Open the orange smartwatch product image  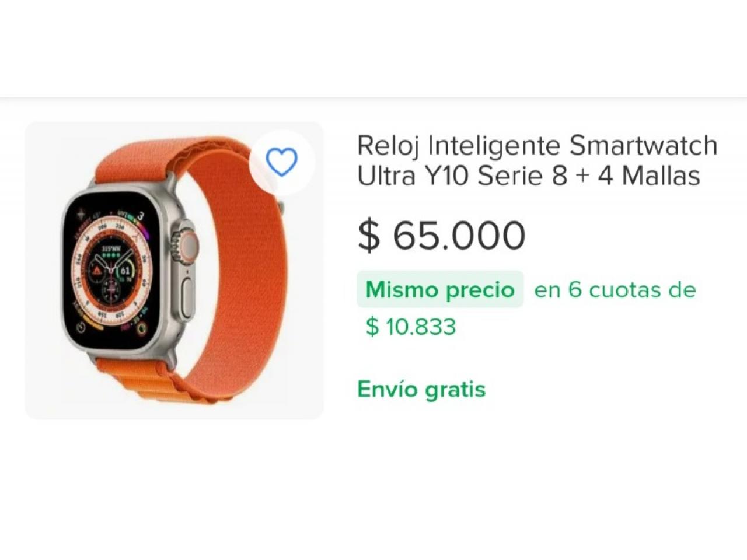[x=174, y=271]
